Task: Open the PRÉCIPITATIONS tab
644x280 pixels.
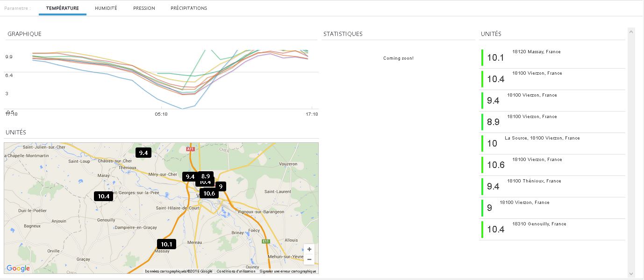Action: point(189,8)
